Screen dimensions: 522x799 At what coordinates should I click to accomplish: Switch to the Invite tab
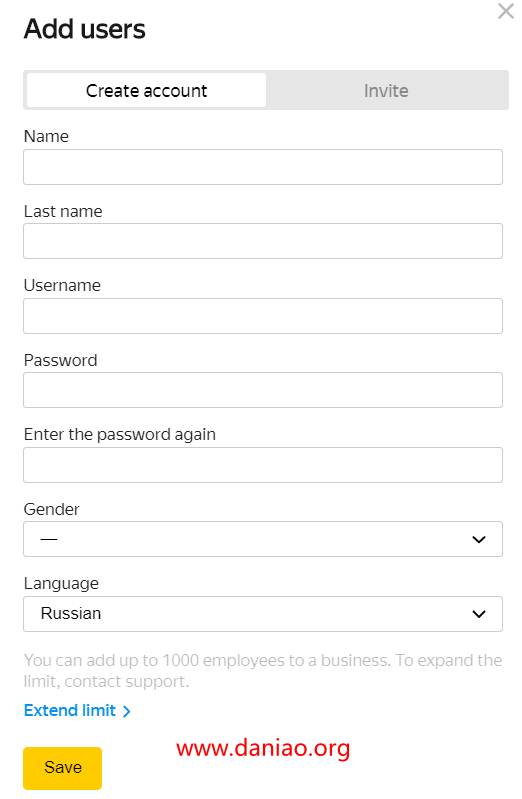click(x=386, y=91)
